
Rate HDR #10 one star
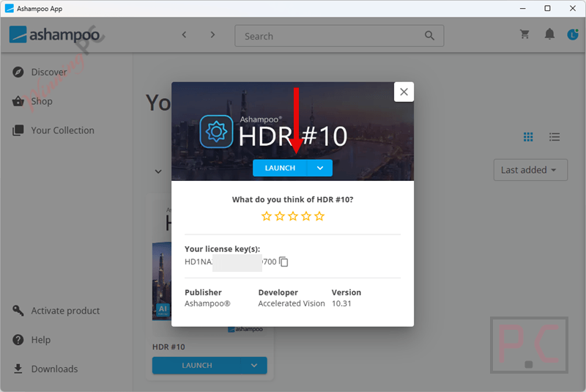267,216
